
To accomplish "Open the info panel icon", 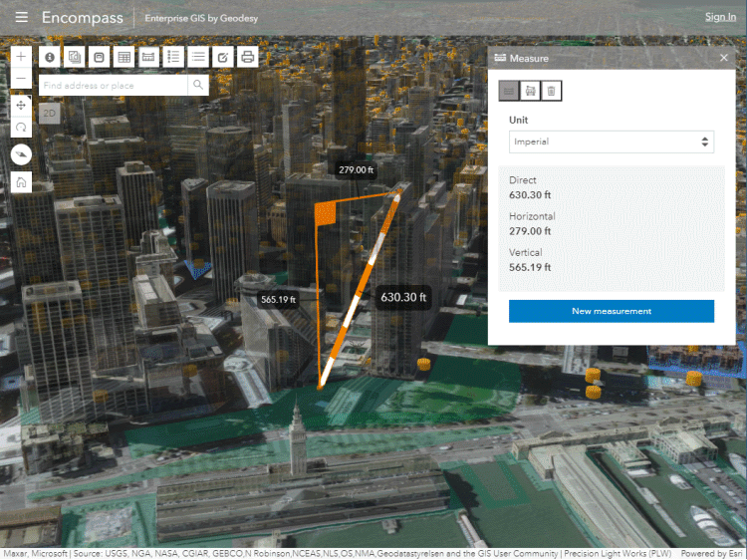I will tap(50, 57).
